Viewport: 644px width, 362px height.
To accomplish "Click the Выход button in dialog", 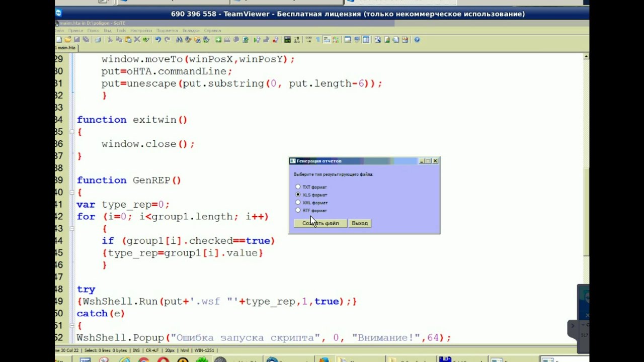I will pyautogui.click(x=360, y=223).
